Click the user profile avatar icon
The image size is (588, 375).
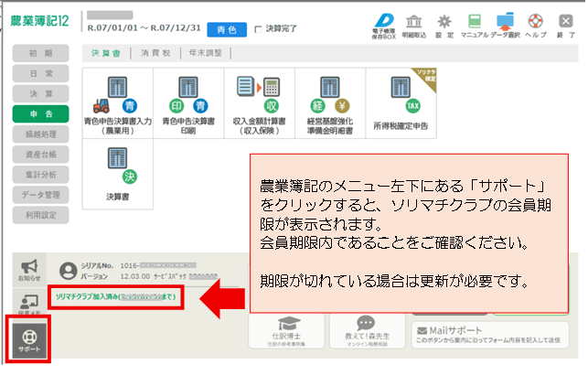click(x=68, y=271)
